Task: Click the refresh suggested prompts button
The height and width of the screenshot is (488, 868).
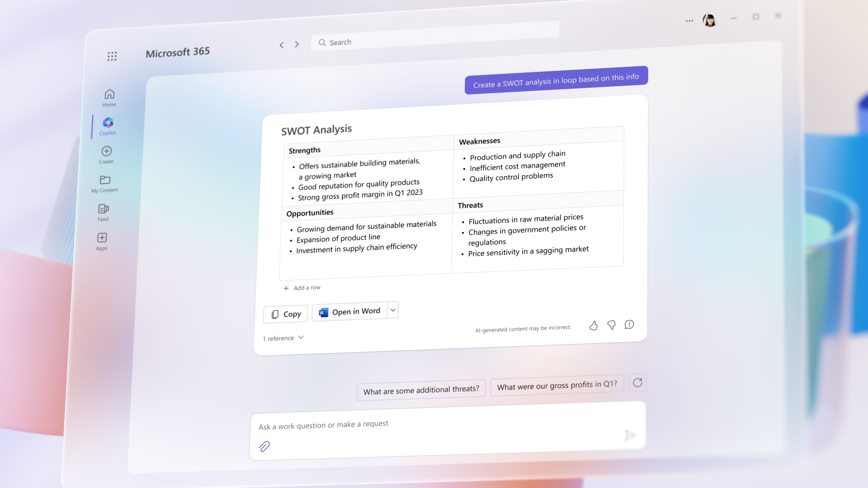Action: 637,383
